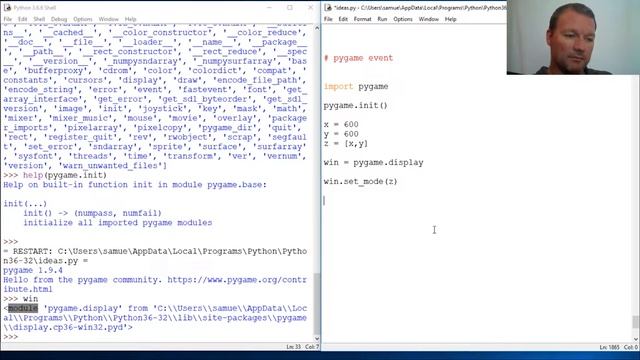Open the File menu in Python Shell
Image resolution: width=640 pixels, height=360 pixels.
(x=8, y=19)
